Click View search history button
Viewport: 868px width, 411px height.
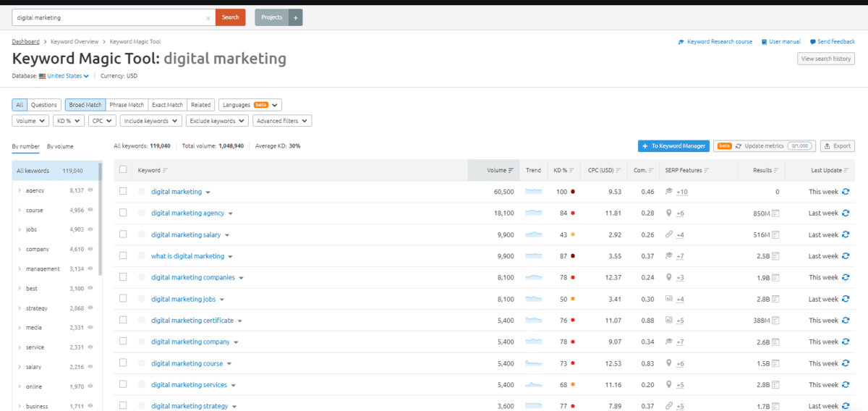pos(826,59)
